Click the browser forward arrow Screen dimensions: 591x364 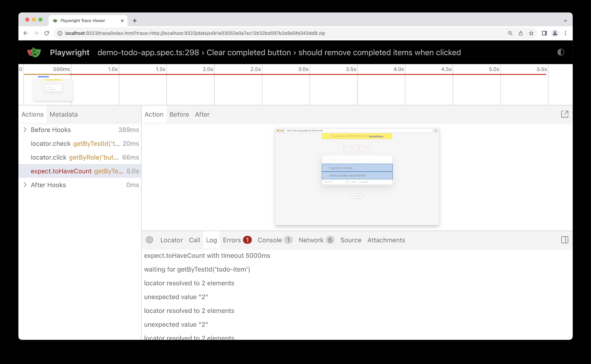pyautogui.click(x=36, y=33)
